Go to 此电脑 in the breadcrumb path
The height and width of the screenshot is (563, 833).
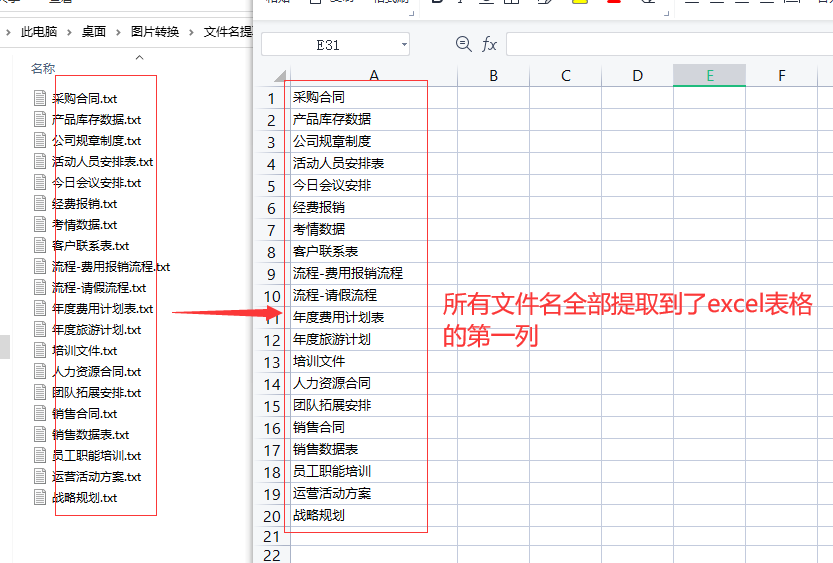point(39,32)
